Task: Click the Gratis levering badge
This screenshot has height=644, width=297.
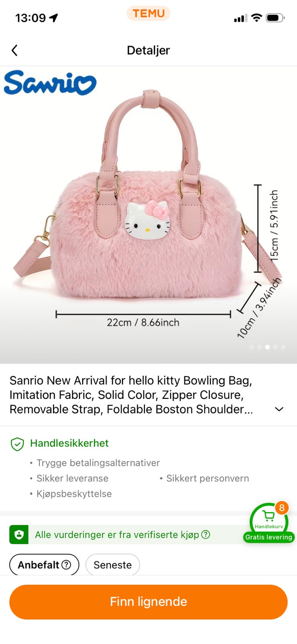Action: point(269,537)
